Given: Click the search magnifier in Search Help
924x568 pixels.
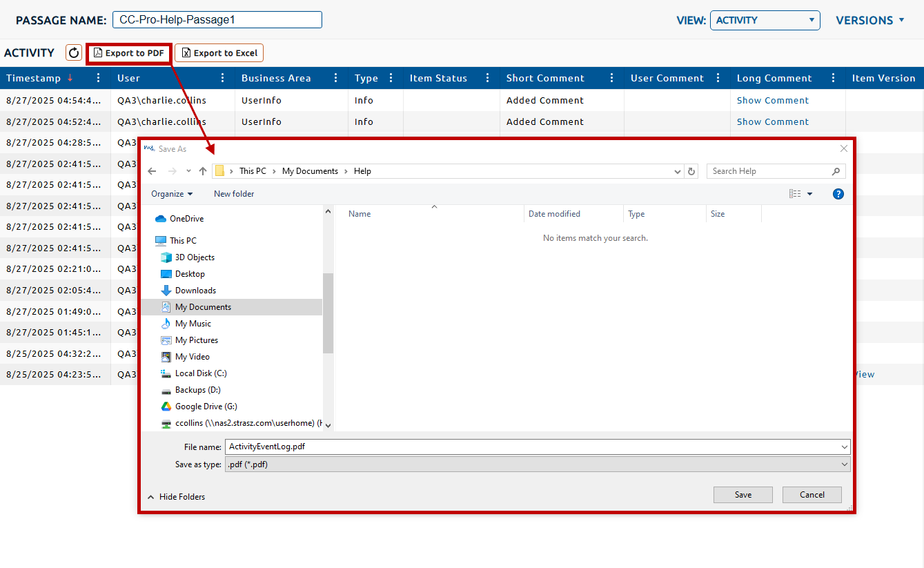Looking at the screenshot, I should (836, 171).
